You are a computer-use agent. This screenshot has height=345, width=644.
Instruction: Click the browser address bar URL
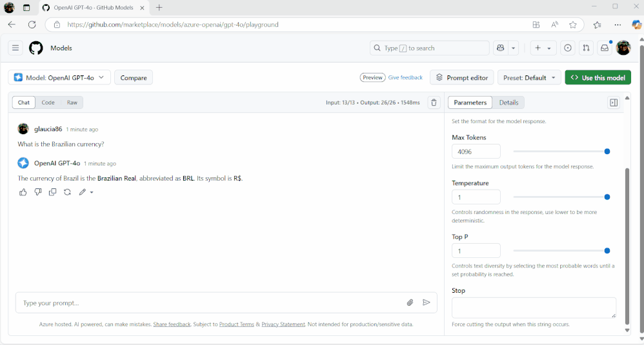pos(172,25)
